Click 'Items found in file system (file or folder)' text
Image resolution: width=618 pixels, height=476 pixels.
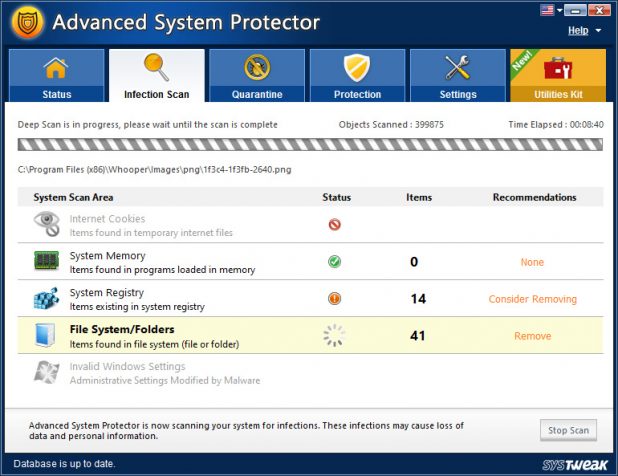coord(154,344)
